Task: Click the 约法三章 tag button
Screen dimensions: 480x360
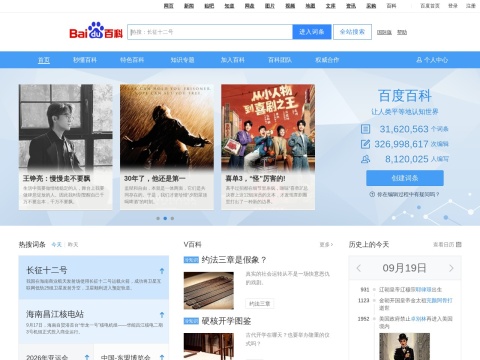Action: point(260,304)
